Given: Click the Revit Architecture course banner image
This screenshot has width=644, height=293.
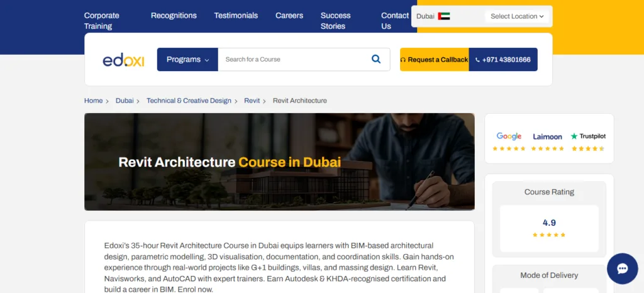Looking at the screenshot, I should (x=279, y=162).
